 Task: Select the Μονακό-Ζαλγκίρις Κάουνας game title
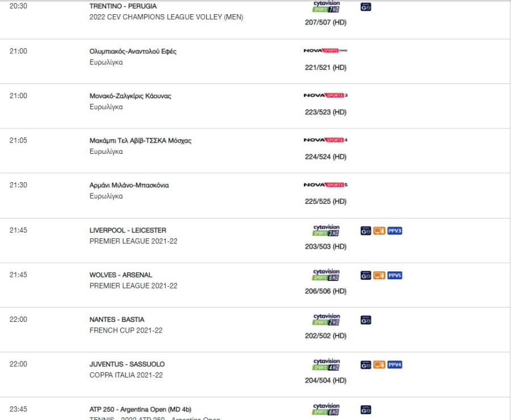[x=130, y=96]
